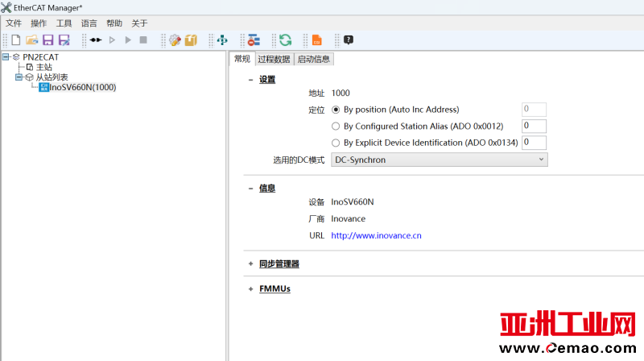This screenshot has width=644, height=361.
Task: Collapse the 信息 section
Action: tap(250, 189)
